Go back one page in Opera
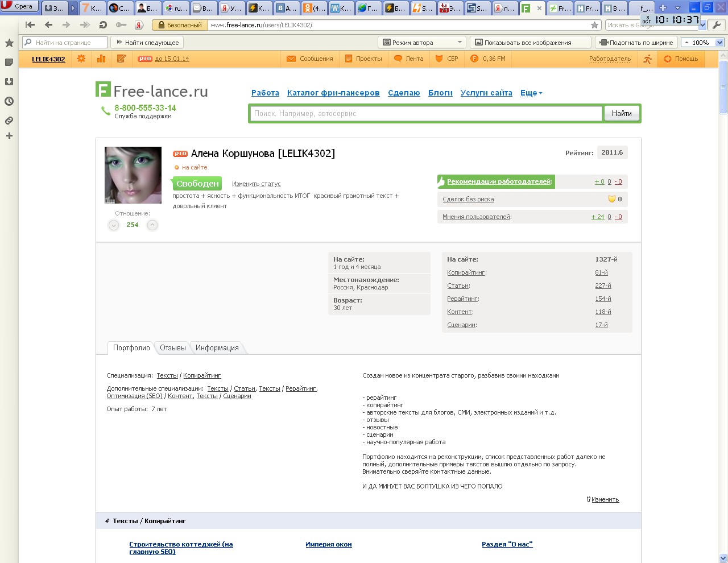Image resolution: width=728 pixels, height=563 pixels. click(48, 25)
